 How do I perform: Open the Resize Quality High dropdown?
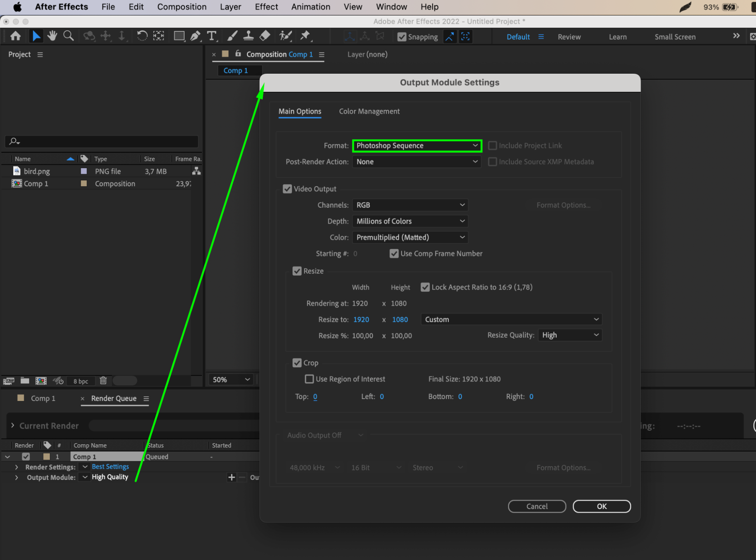tap(570, 335)
